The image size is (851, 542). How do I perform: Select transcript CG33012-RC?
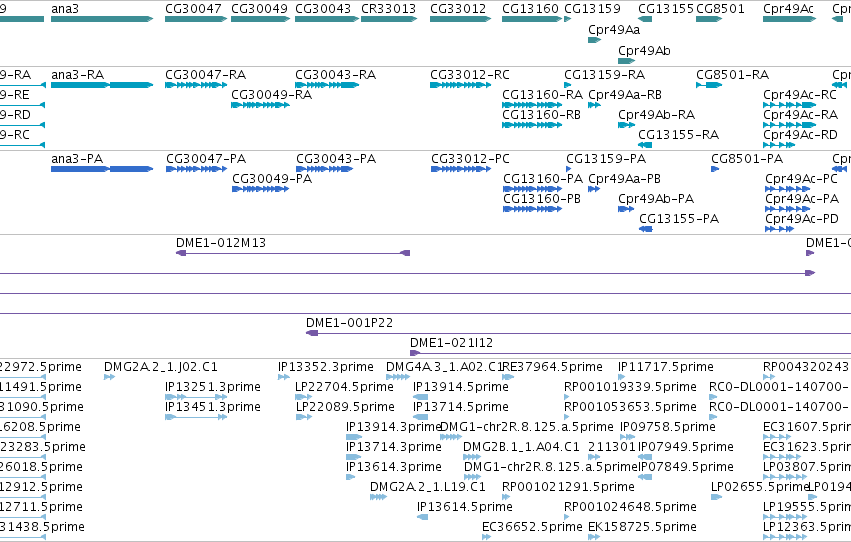460,85
